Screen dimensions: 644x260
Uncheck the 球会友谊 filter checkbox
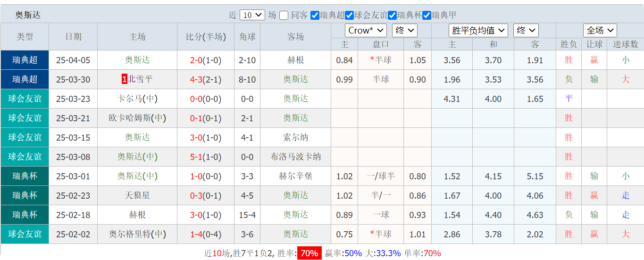pos(350,15)
